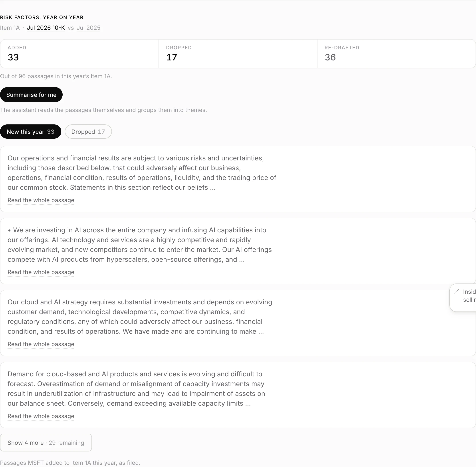Screen dimensions: 476x467
Task: Click the dashed-line icon in floating card
Action: [x=456, y=291]
